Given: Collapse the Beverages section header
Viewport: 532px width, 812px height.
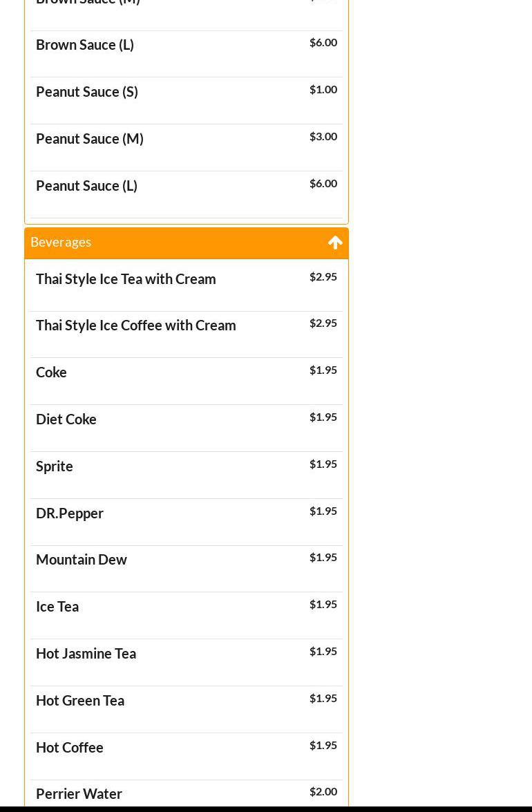Looking at the screenshot, I should pos(61,242).
